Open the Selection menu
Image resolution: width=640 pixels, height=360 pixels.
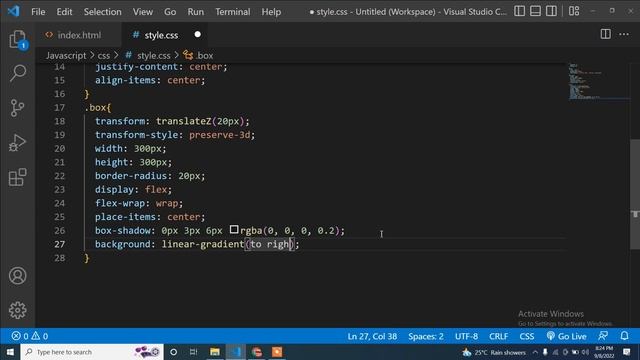(x=102, y=12)
